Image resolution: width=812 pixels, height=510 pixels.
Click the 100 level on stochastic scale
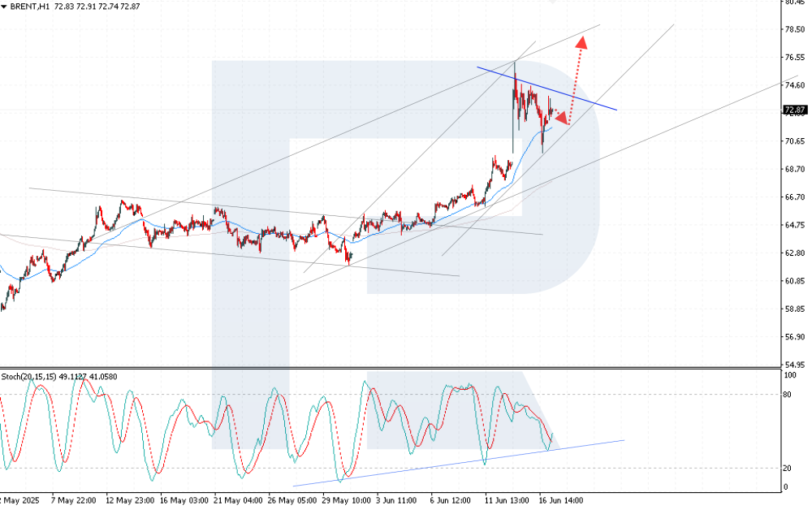click(x=789, y=376)
